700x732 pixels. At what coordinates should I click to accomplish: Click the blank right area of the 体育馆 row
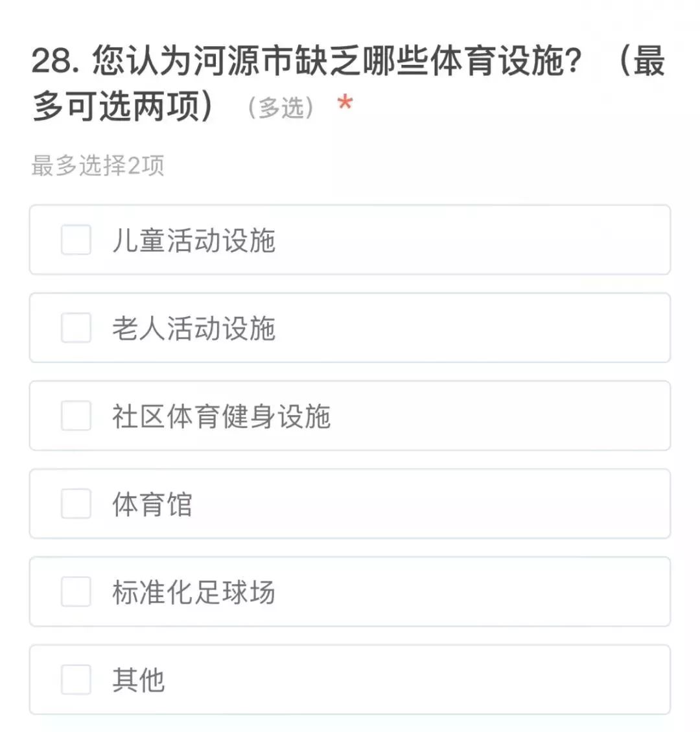[x=429, y=504]
